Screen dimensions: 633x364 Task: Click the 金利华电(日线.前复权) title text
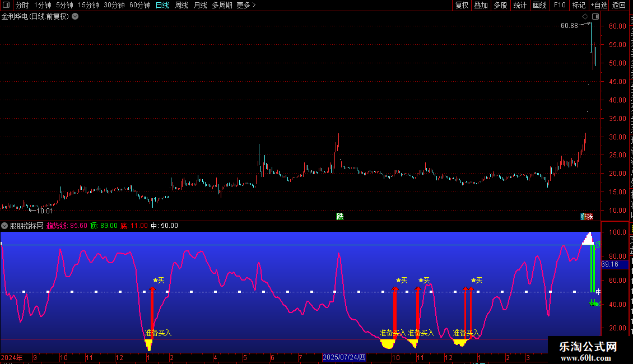[x=35, y=16]
